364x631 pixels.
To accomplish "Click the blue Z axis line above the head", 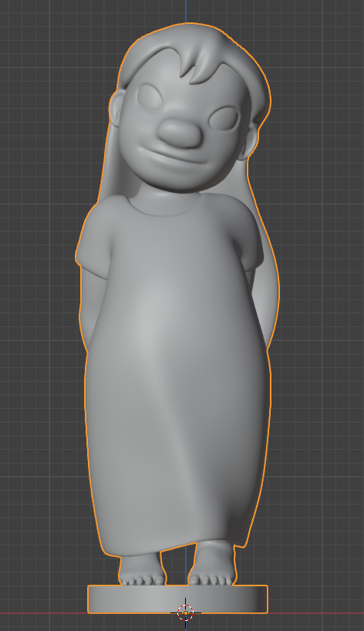I will tap(186, 11).
